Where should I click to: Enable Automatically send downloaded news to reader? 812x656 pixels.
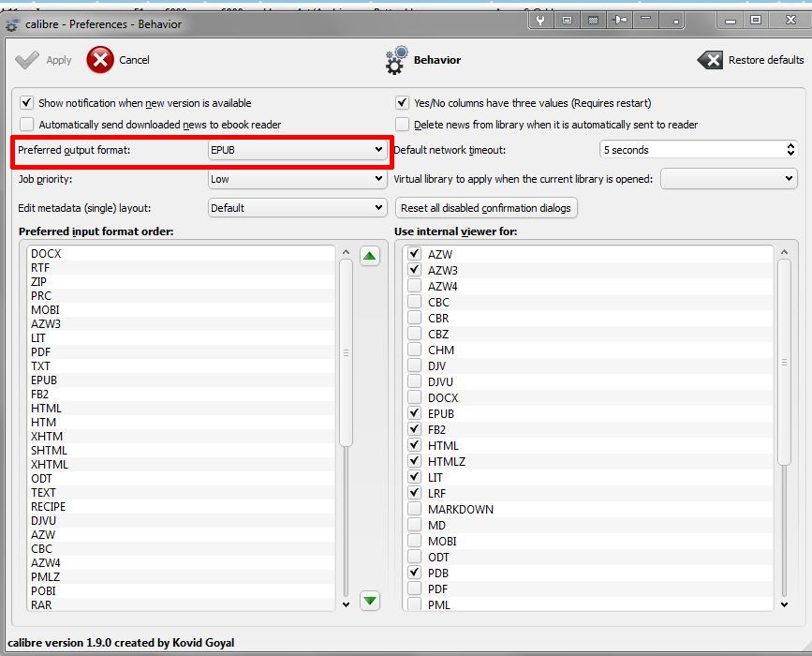(27, 125)
